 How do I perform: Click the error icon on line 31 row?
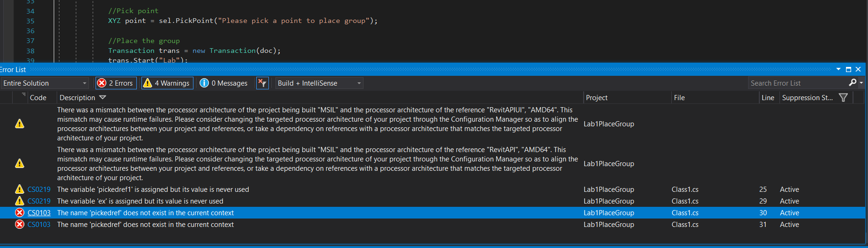(x=20, y=225)
